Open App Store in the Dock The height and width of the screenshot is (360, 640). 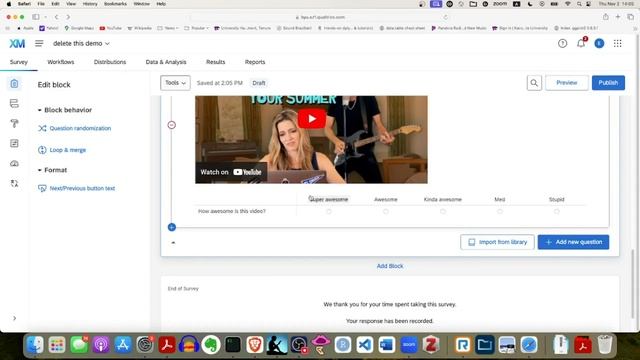pos(123,345)
